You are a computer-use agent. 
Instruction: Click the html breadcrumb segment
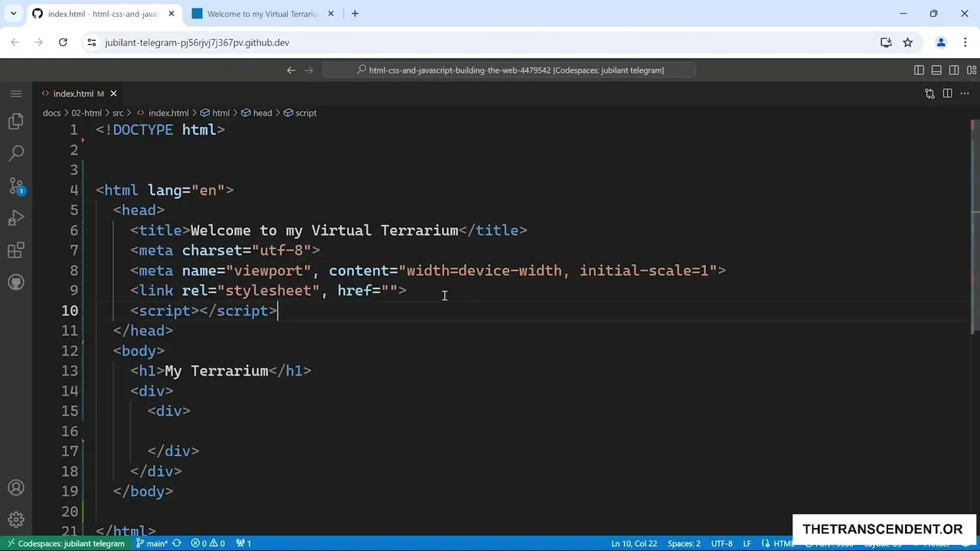point(215,112)
